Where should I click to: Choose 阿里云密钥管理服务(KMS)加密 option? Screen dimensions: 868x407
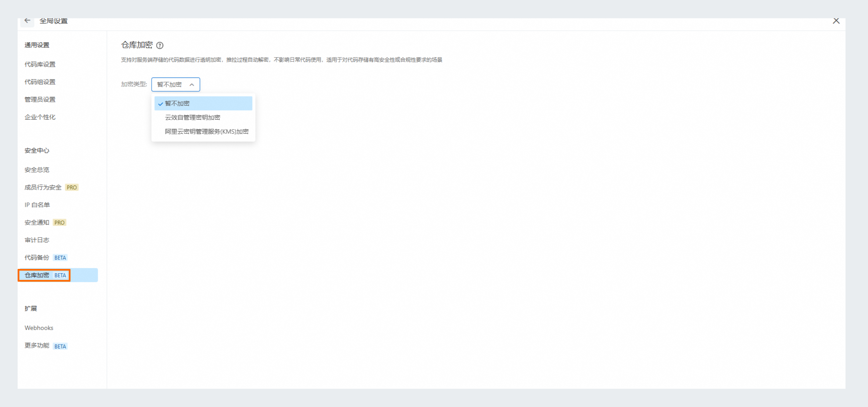click(x=203, y=131)
